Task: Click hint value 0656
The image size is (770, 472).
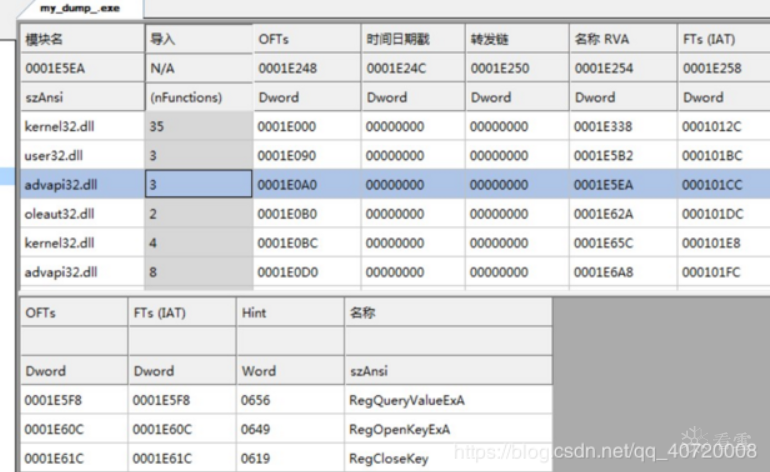Action: coord(255,400)
